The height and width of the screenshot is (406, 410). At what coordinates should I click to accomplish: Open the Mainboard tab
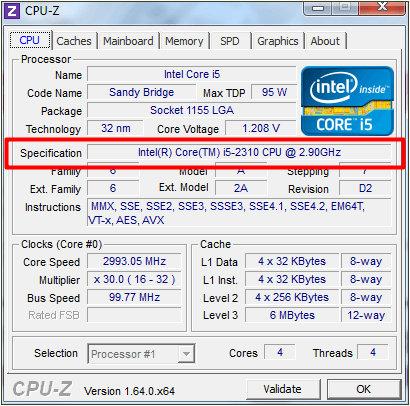[x=128, y=41]
